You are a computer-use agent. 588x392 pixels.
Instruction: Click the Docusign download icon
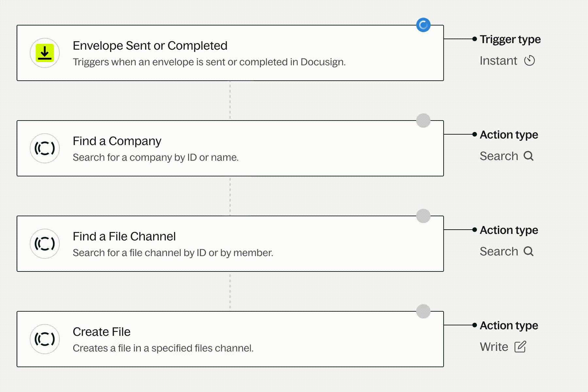45,53
